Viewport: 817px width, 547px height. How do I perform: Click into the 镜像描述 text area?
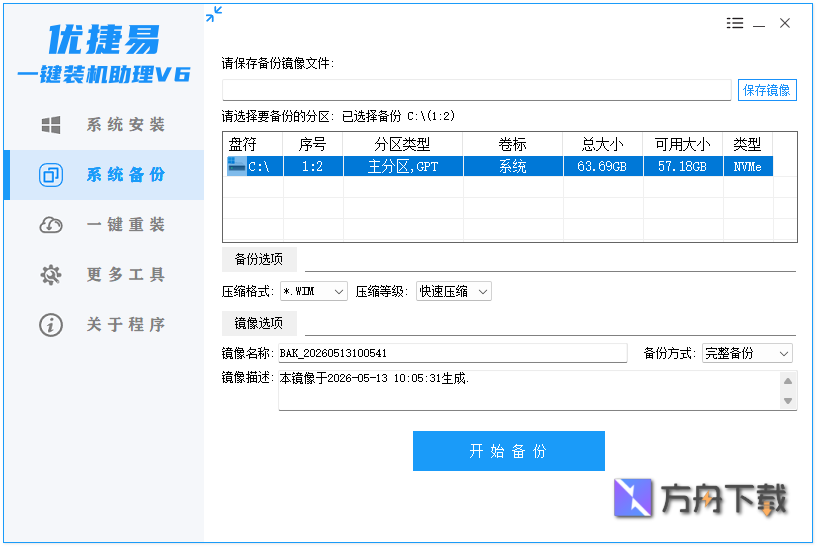point(529,390)
